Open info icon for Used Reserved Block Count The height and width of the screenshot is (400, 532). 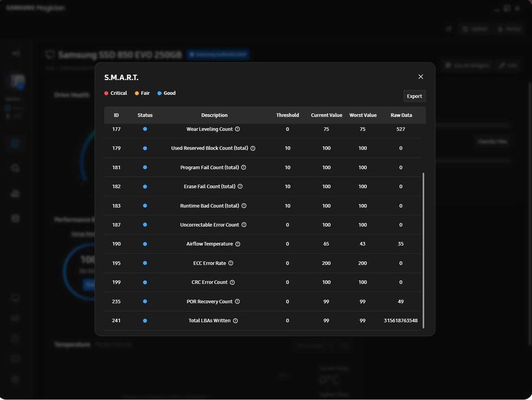pos(253,148)
